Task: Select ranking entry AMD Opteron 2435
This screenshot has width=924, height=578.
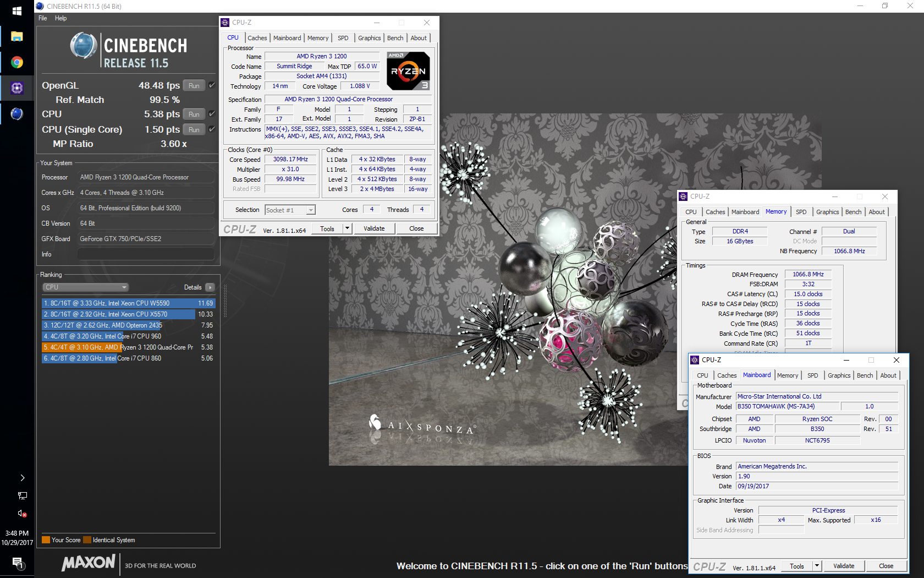Action: tap(128, 325)
